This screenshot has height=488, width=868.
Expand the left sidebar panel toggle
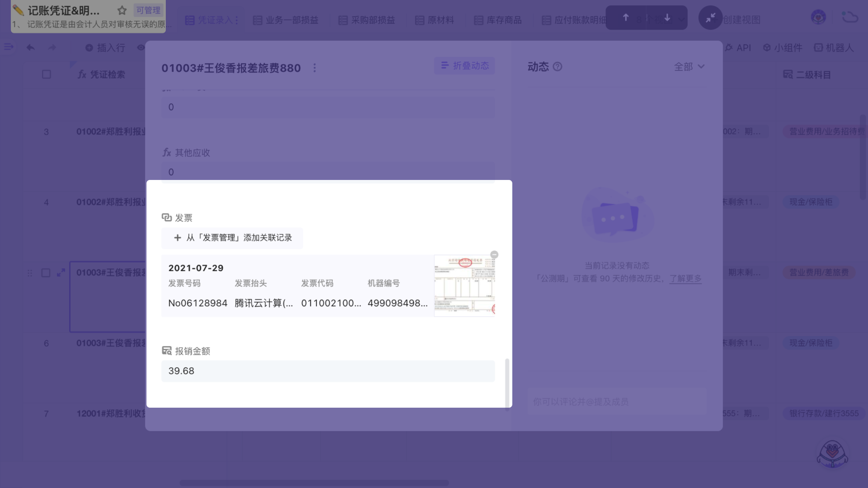click(8, 47)
